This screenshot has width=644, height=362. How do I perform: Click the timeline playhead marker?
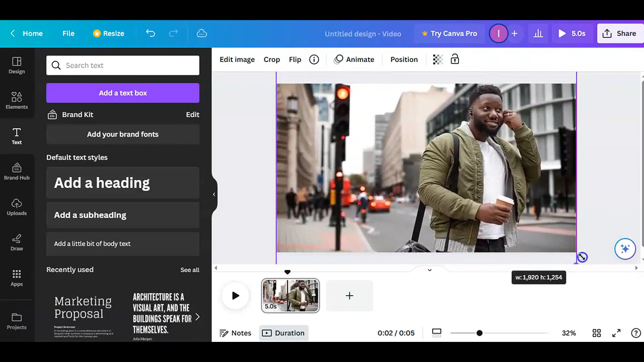[287, 272]
